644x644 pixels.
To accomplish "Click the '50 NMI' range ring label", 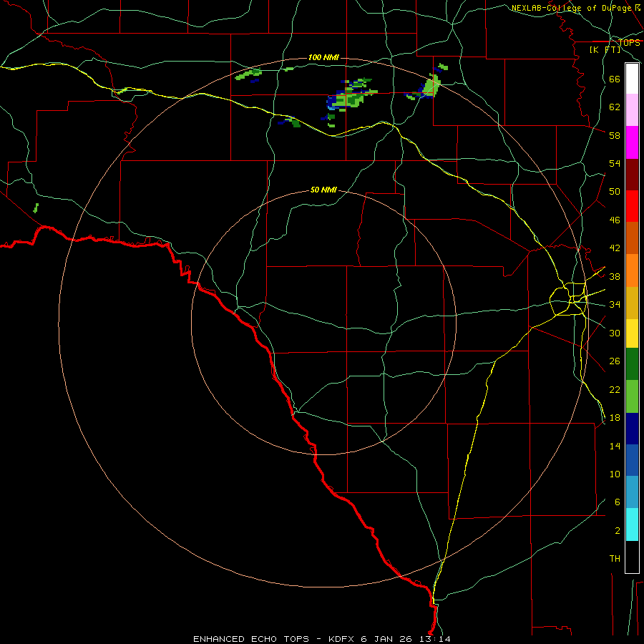I will coord(323,190).
